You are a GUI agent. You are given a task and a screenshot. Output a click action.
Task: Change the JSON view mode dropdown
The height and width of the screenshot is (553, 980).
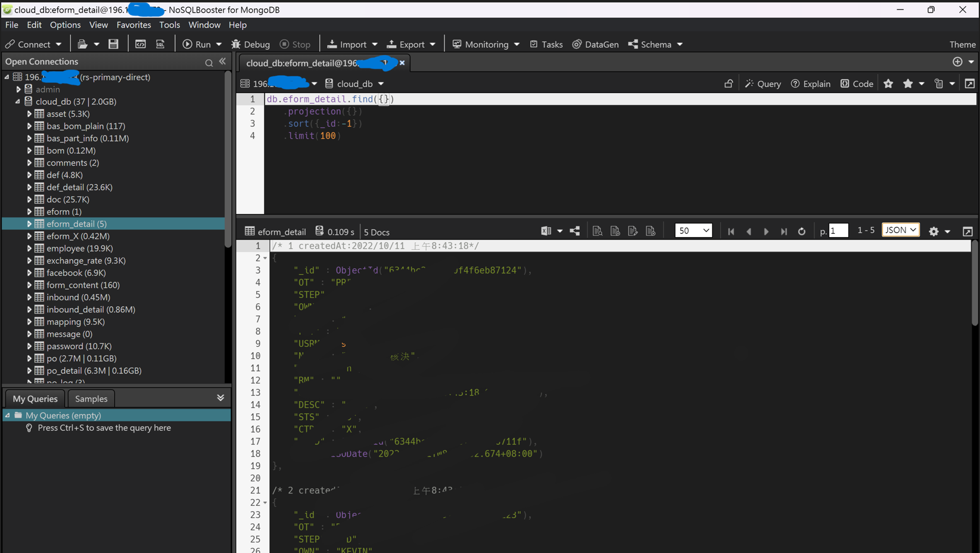click(x=901, y=230)
